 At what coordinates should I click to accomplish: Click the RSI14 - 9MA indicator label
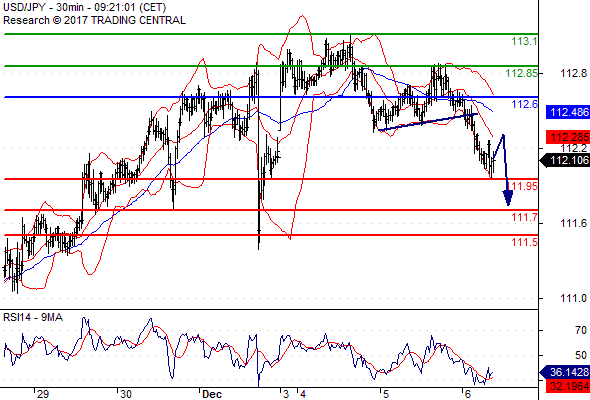click(x=33, y=318)
